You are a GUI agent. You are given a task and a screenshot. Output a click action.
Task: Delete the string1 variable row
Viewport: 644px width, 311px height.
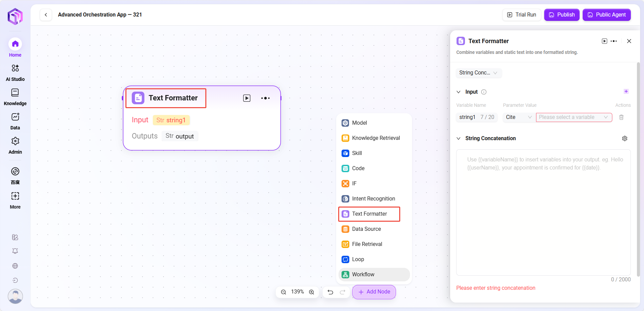[x=621, y=117]
